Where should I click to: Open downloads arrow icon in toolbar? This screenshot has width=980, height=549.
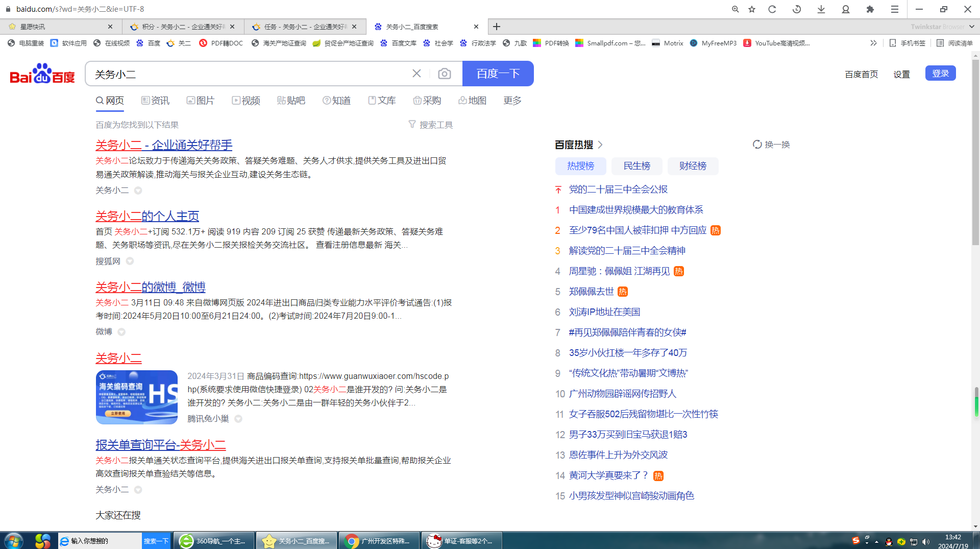821,9
